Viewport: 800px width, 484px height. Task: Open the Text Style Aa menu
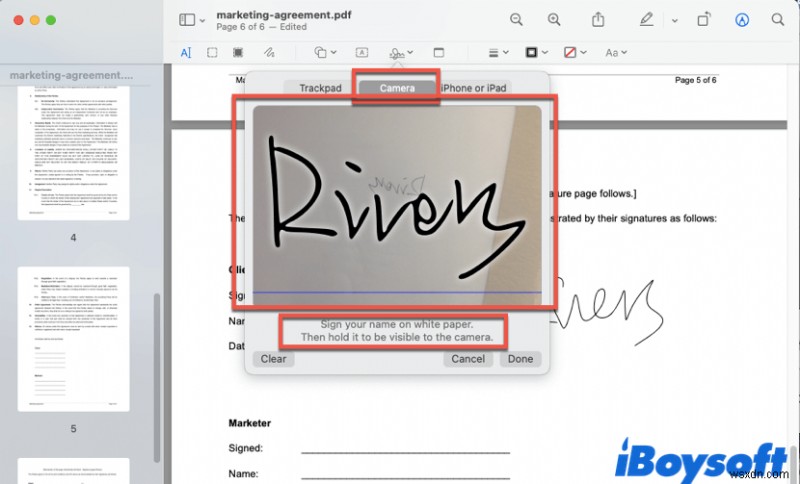(x=616, y=53)
